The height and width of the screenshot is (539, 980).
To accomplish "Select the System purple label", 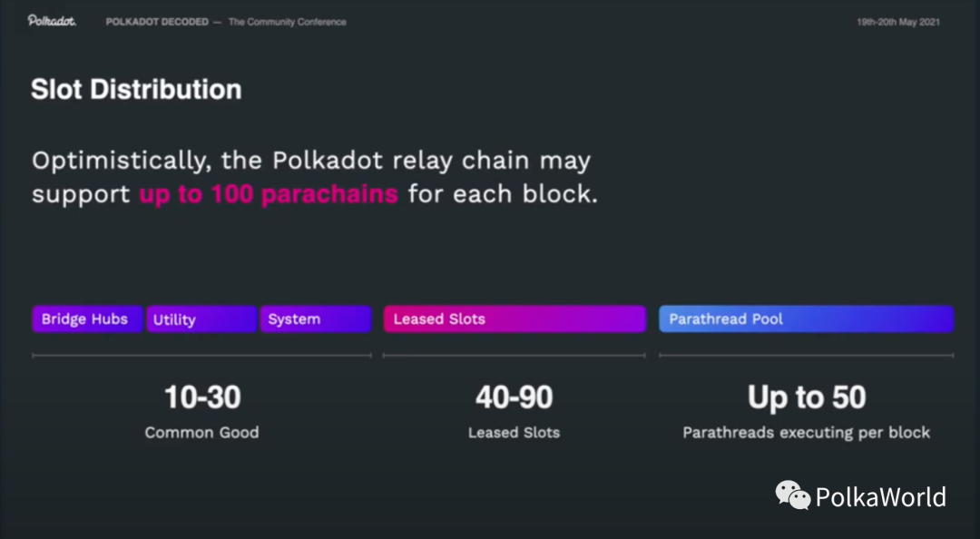I will [315, 319].
